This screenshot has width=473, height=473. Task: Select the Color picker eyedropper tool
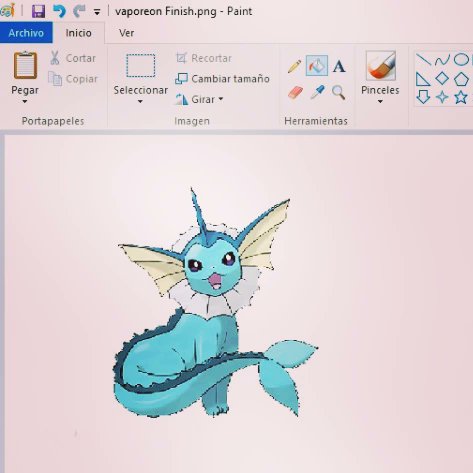[x=317, y=92]
